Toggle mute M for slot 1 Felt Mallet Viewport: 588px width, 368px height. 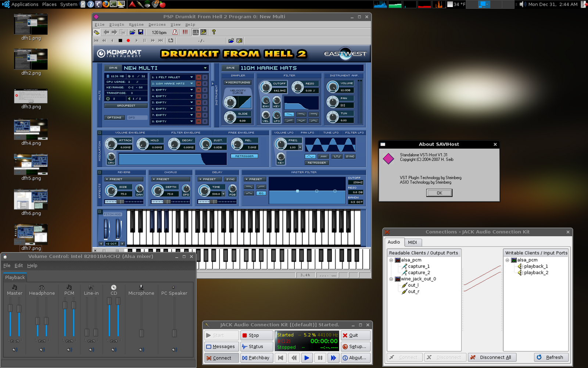point(198,77)
